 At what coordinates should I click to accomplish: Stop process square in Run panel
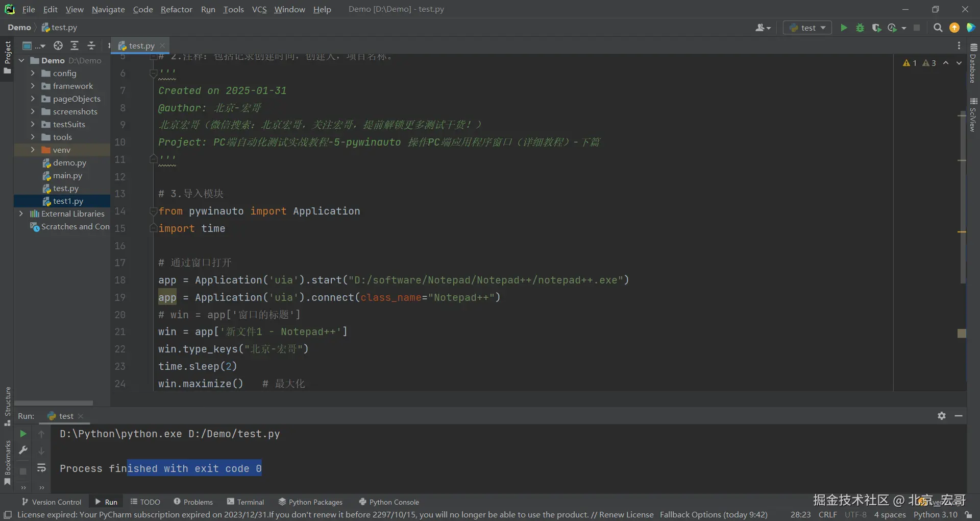click(x=23, y=471)
